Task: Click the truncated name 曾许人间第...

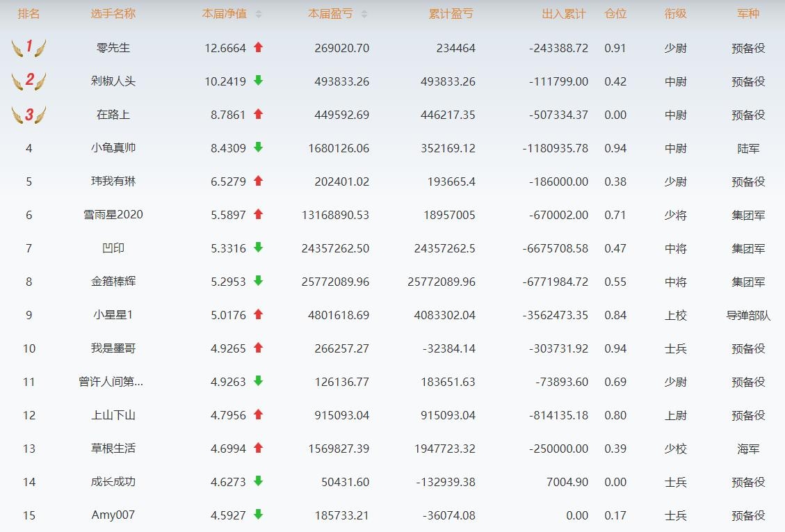Action: (x=111, y=381)
